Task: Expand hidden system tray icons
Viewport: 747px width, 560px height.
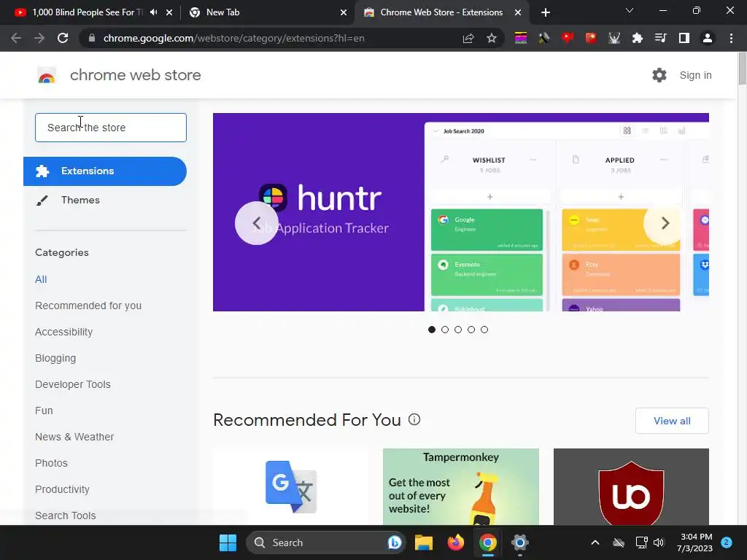Action: (595, 542)
